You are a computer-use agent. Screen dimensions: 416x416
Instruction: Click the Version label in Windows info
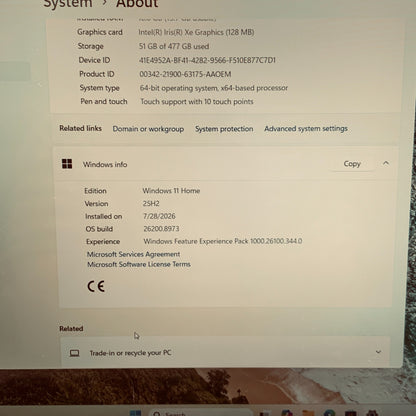click(96, 204)
